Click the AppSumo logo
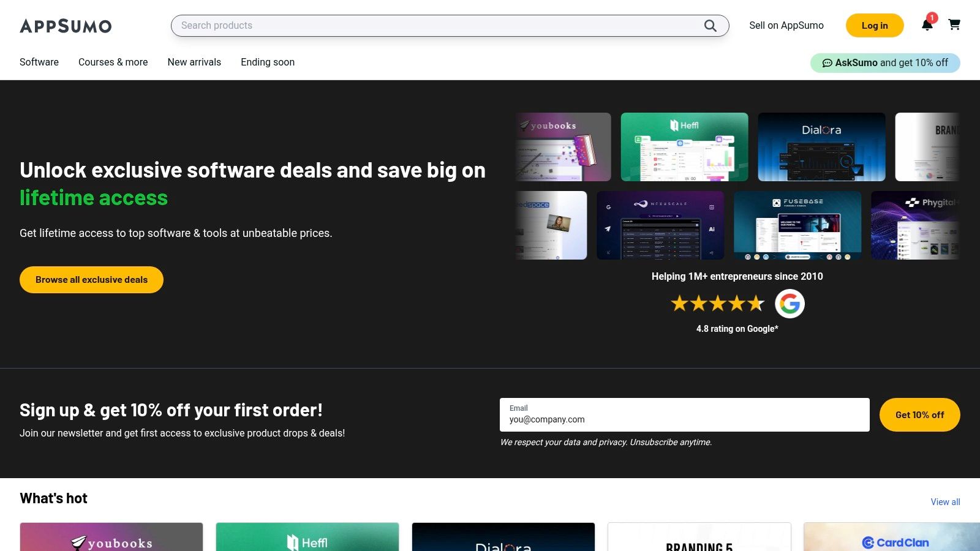Viewport: 980px width, 551px height. (66, 26)
